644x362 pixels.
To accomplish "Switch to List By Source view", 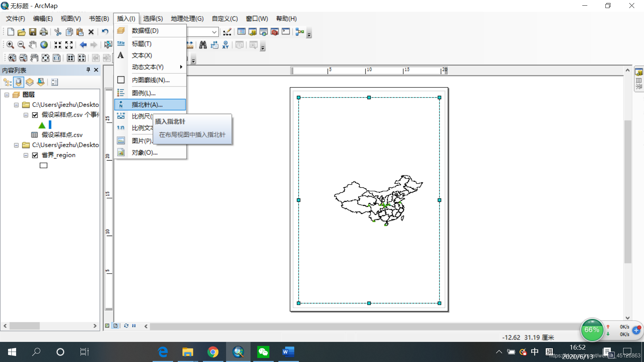I will (x=18, y=82).
